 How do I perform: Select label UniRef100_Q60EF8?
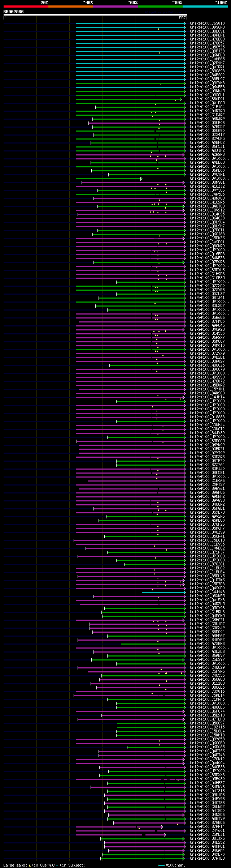(x=207, y=87)
